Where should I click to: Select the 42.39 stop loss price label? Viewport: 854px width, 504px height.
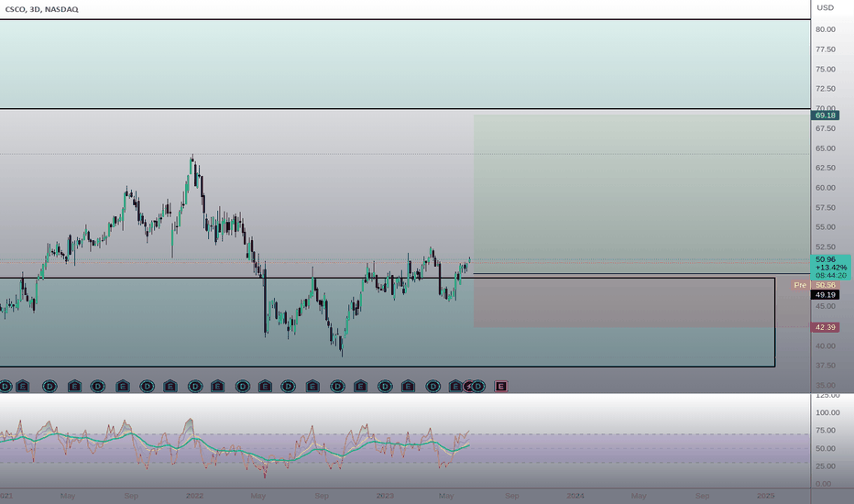coord(825,327)
